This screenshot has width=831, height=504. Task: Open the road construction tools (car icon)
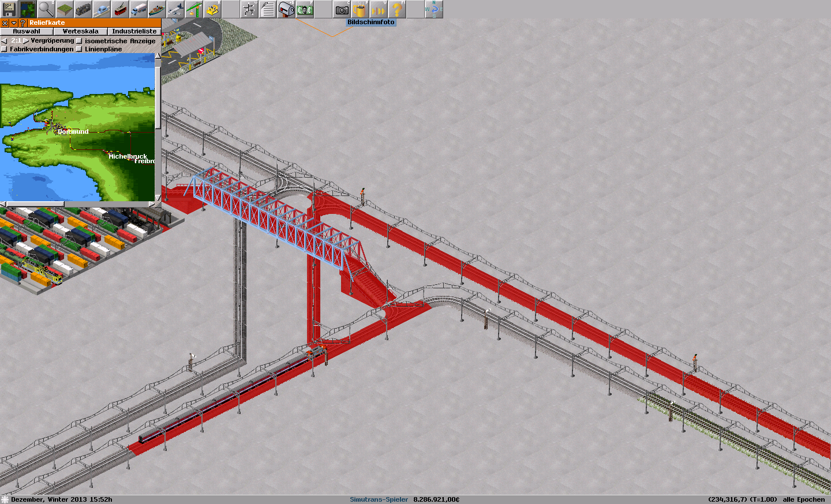102,9
